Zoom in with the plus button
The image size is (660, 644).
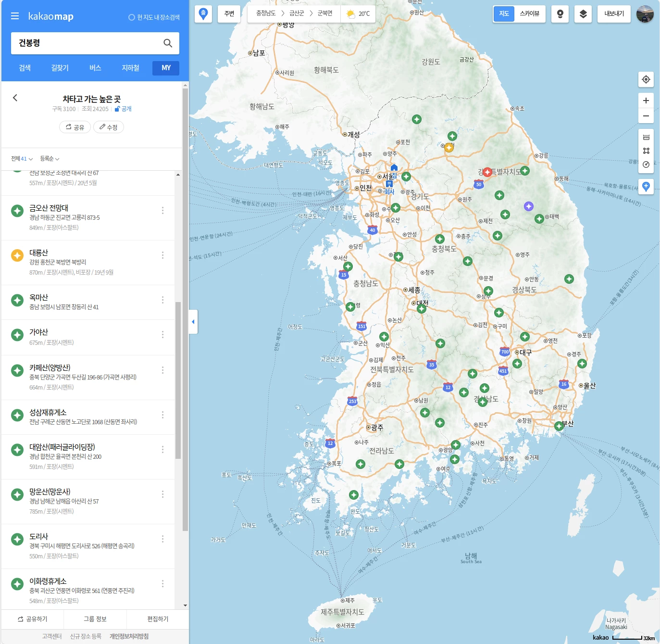[x=646, y=101]
